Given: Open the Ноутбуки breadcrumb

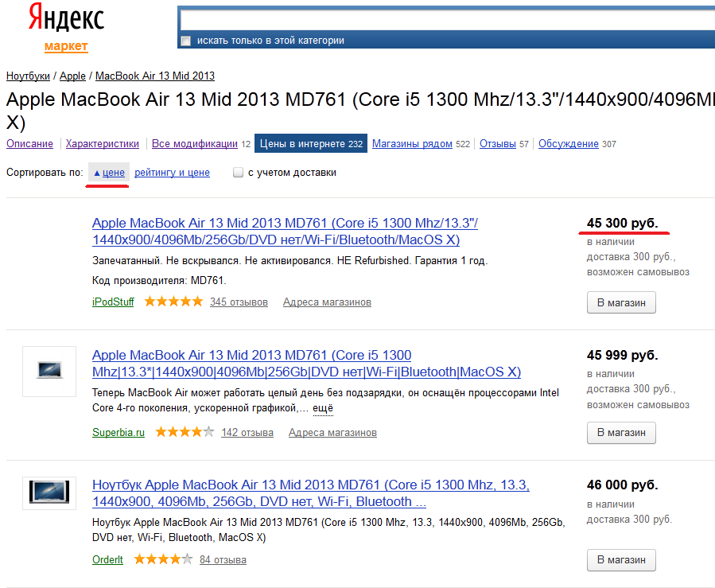Looking at the screenshot, I should [28, 76].
